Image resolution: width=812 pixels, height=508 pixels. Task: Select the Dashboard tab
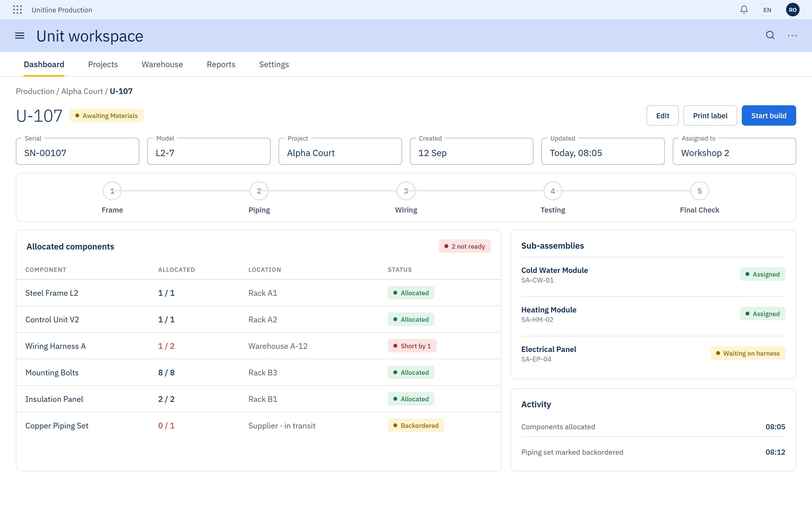click(x=44, y=65)
